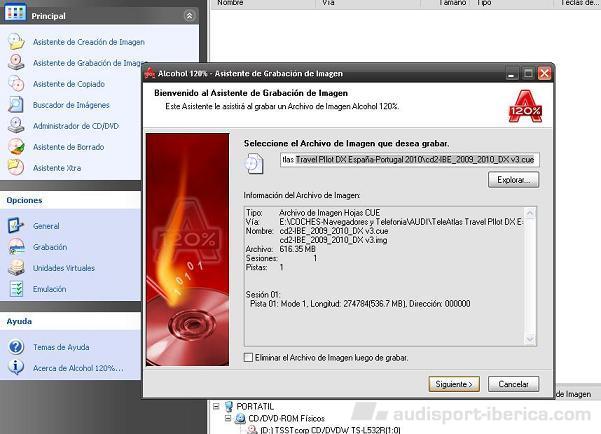Maximize the Asistente de Grabación dialog
The height and width of the screenshot is (434, 601).
pyautogui.click(x=528, y=73)
